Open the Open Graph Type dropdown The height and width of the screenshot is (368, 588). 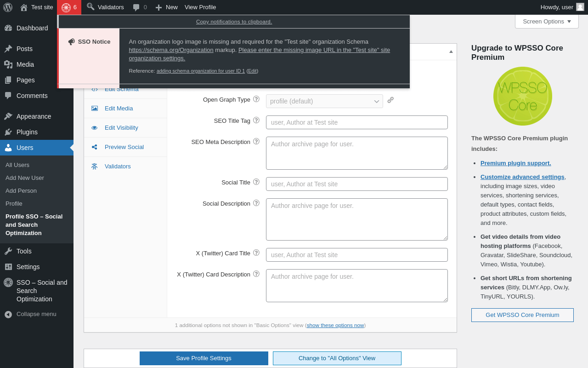324,101
